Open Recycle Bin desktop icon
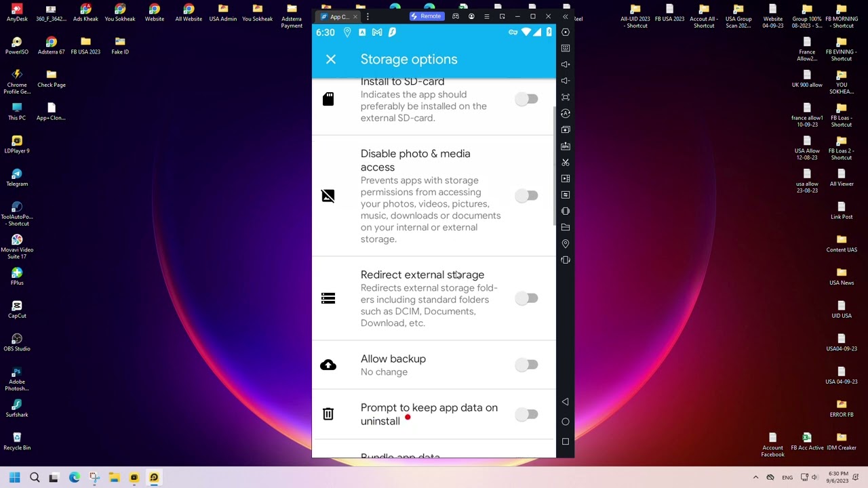Screen dimensions: 868x488 pyautogui.click(x=17, y=441)
